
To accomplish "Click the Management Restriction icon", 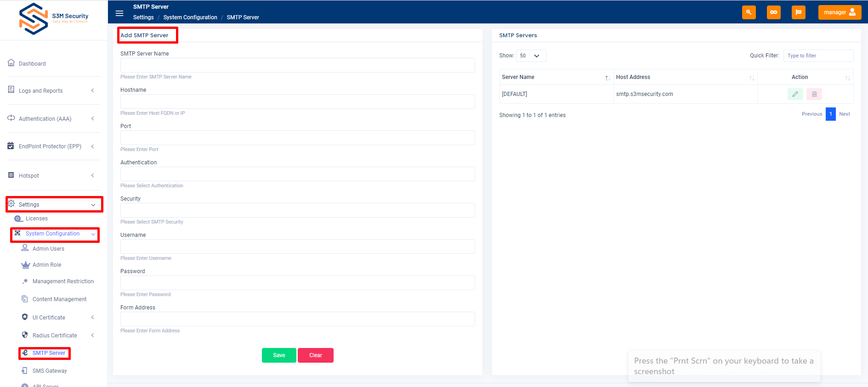I will tap(25, 281).
